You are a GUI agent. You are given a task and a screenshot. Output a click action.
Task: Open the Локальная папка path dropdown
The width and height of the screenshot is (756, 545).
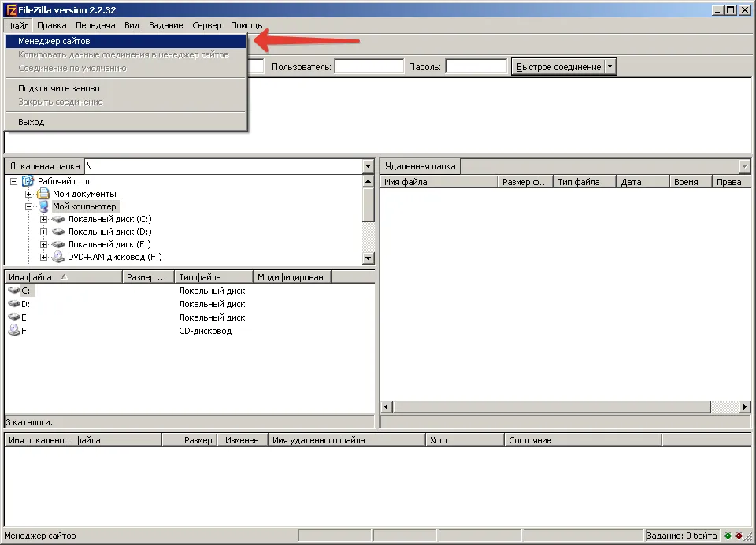pos(368,166)
